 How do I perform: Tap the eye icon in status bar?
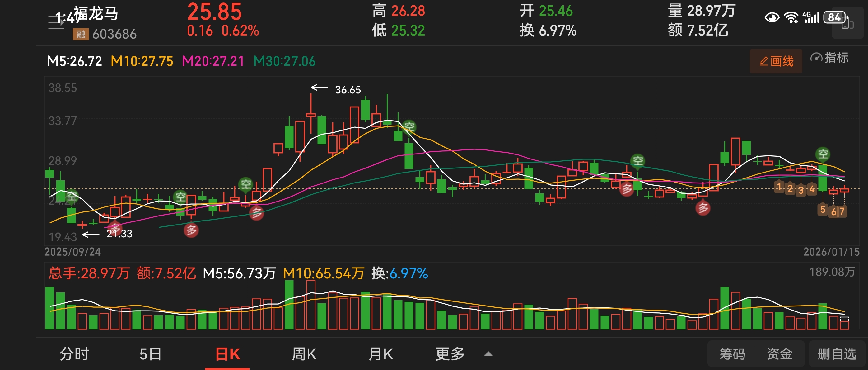click(x=772, y=17)
